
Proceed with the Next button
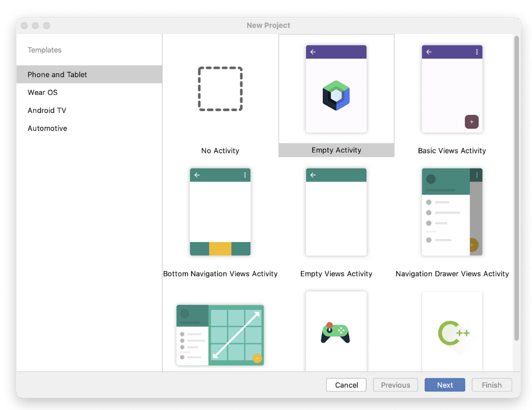(x=445, y=385)
